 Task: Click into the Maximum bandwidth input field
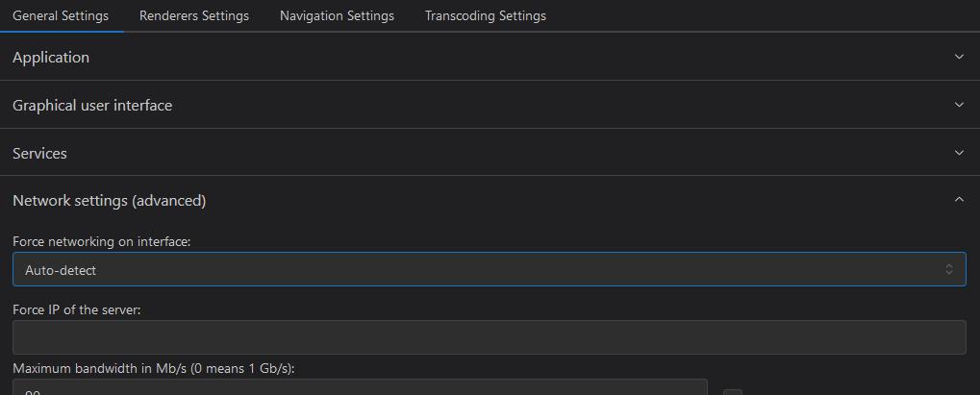(360, 387)
